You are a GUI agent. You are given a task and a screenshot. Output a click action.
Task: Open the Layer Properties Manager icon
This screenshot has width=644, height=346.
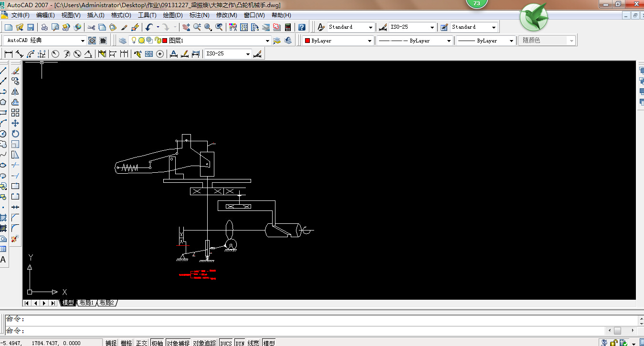click(x=123, y=41)
